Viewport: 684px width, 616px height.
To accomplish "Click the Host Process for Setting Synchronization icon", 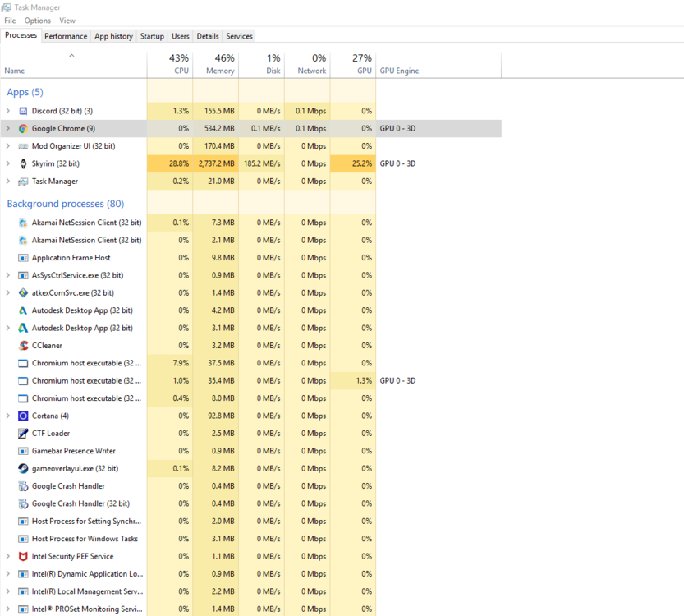I will click(23, 522).
